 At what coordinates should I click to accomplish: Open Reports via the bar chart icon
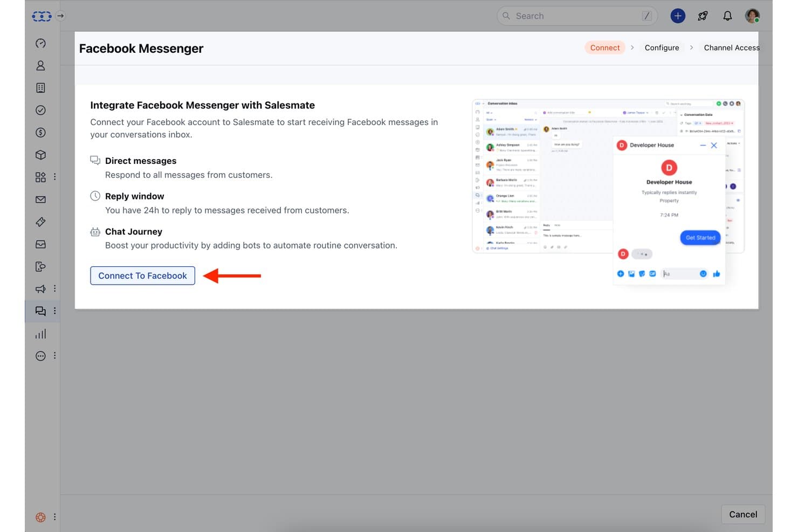click(40, 334)
